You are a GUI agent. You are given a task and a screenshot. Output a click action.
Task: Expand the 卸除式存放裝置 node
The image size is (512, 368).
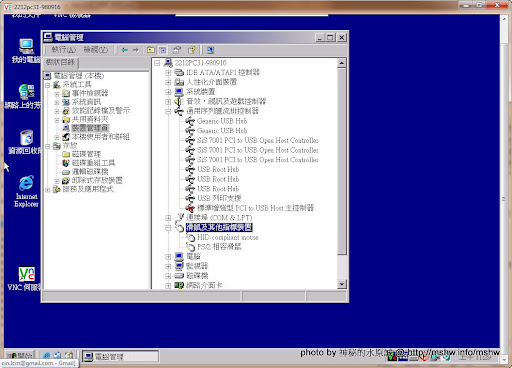click(x=57, y=181)
